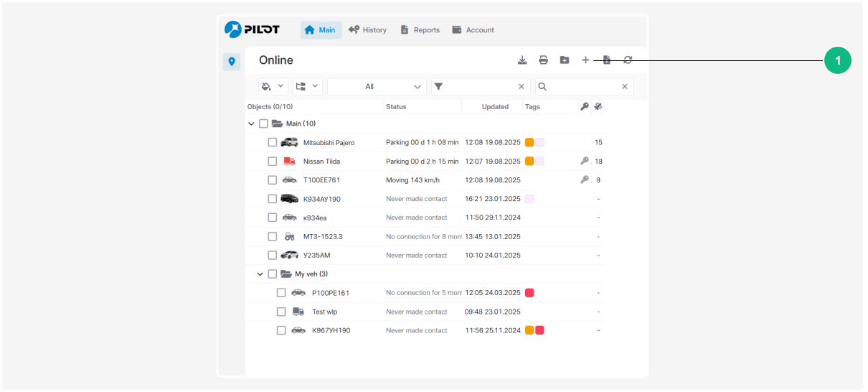Click the map pin icon in left sidebar
The height and width of the screenshot is (392, 868).
232,62
